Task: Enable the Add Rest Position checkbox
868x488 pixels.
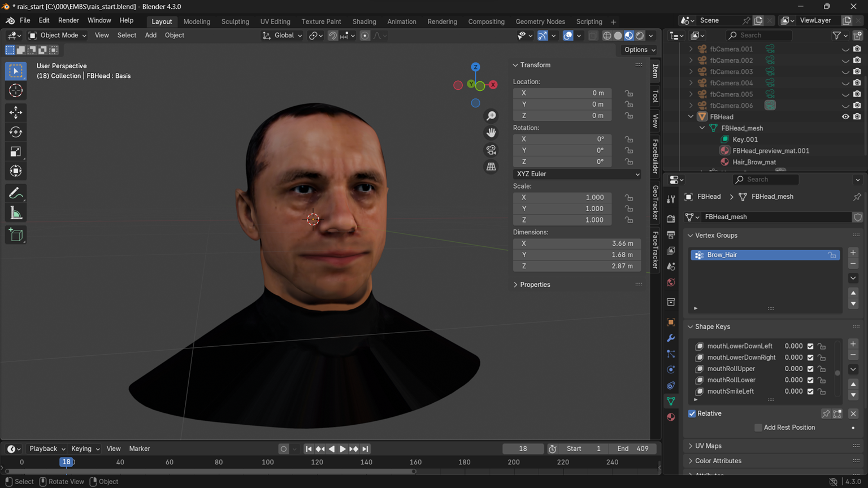Action: click(758, 428)
